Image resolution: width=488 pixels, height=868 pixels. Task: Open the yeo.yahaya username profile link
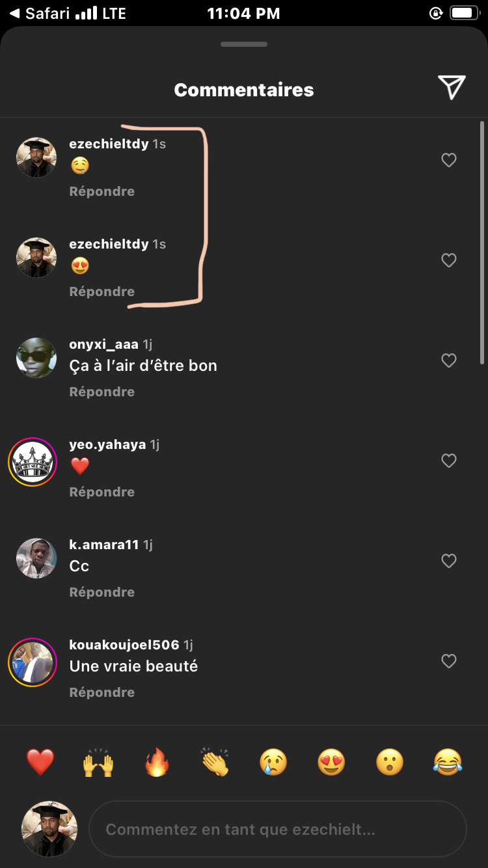point(107,445)
